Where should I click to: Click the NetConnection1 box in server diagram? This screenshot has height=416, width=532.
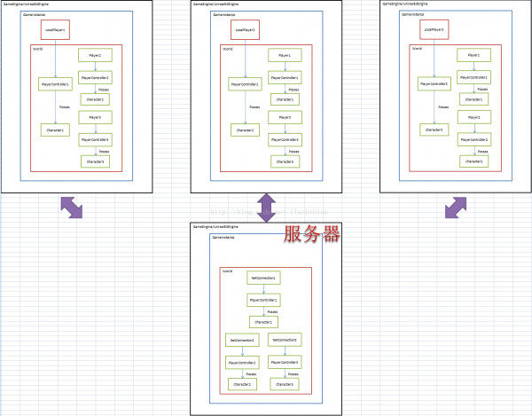pyautogui.click(x=263, y=278)
